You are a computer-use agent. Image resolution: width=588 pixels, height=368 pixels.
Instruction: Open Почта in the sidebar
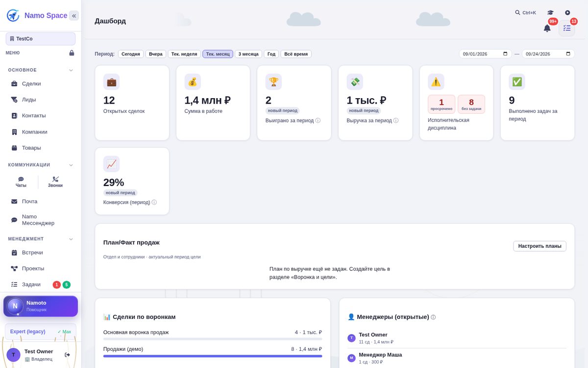41,202
